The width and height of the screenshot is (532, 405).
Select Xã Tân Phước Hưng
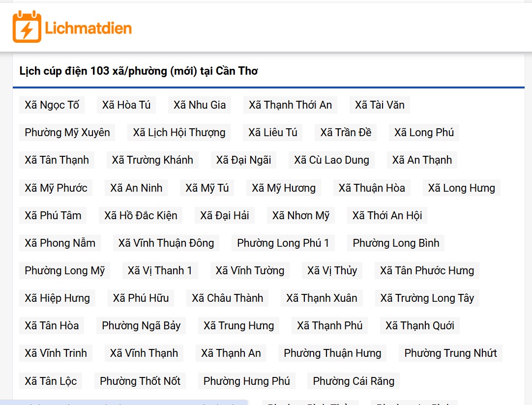[427, 270]
